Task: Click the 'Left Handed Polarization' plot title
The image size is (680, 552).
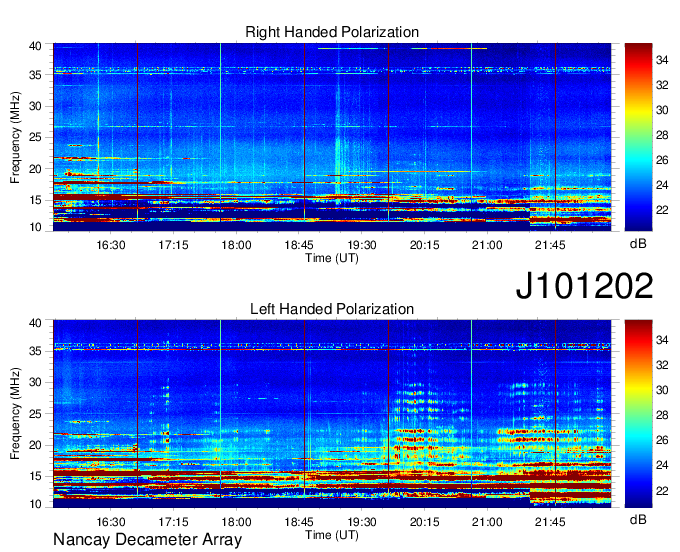Action: coord(332,309)
